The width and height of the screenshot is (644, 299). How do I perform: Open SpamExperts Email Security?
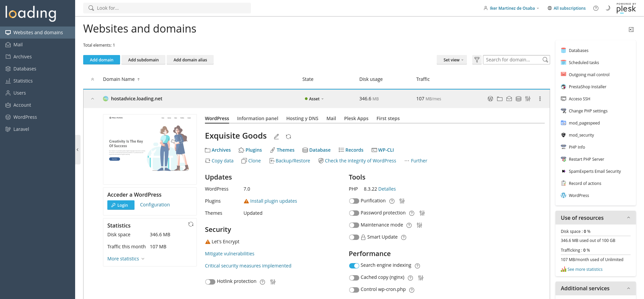click(595, 171)
